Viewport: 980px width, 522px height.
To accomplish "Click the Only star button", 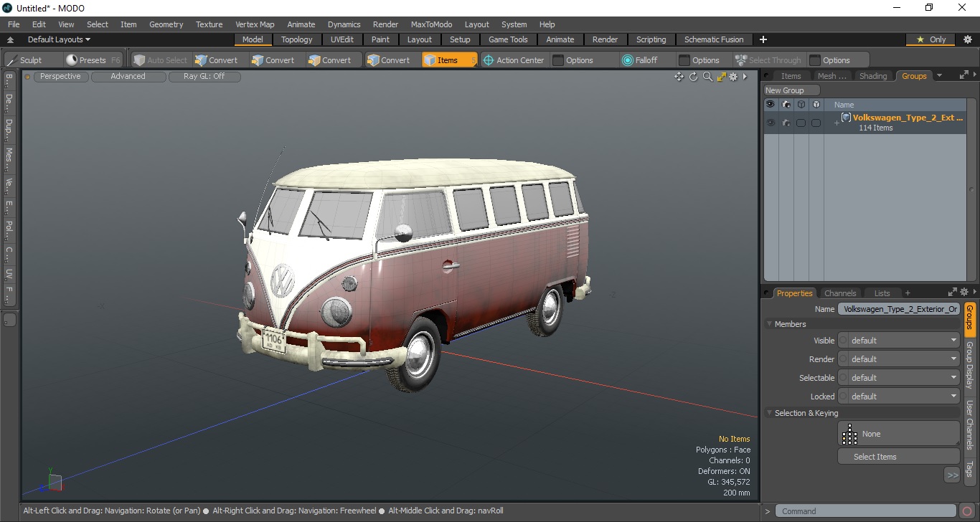I will click(x=931, y=39).
